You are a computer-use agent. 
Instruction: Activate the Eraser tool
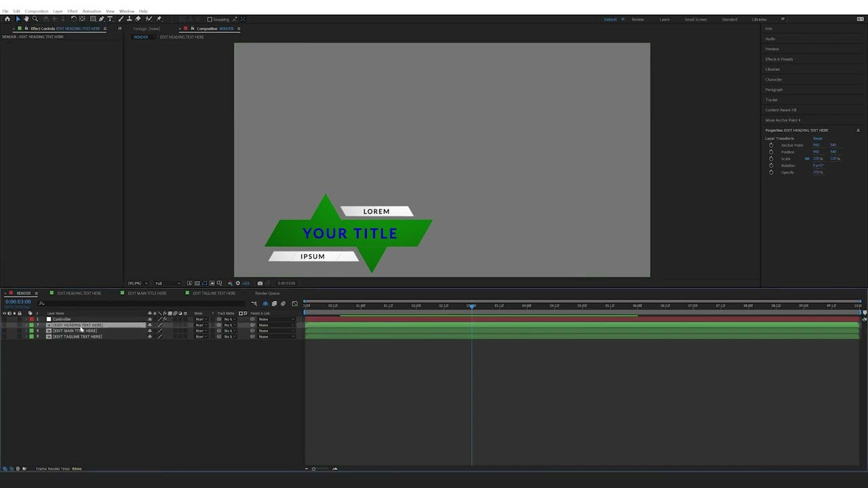point(138,19)
